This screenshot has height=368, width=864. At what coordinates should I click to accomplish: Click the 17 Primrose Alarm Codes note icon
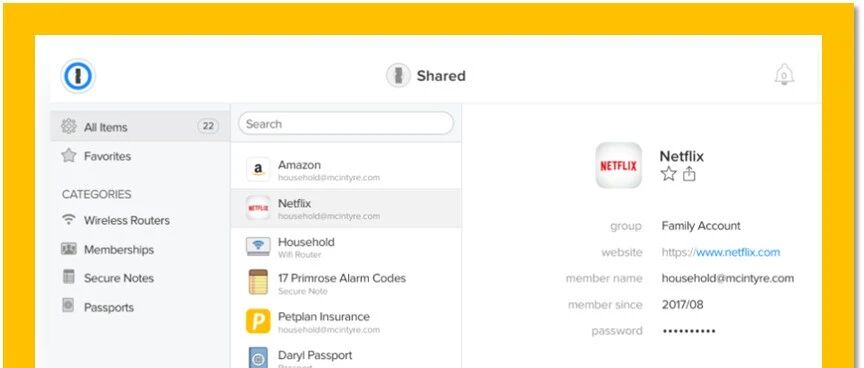258,282
